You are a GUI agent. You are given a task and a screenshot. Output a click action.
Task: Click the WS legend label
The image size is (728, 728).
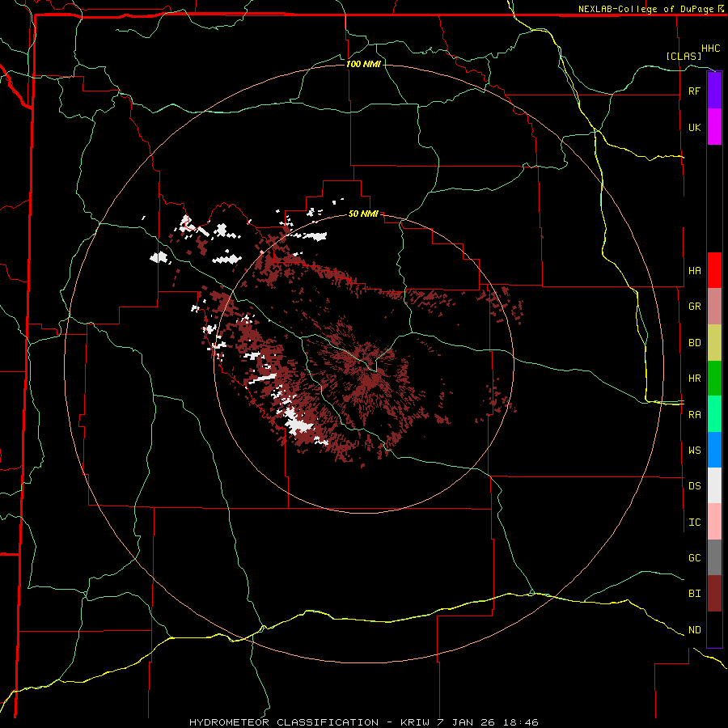(694, 451)
